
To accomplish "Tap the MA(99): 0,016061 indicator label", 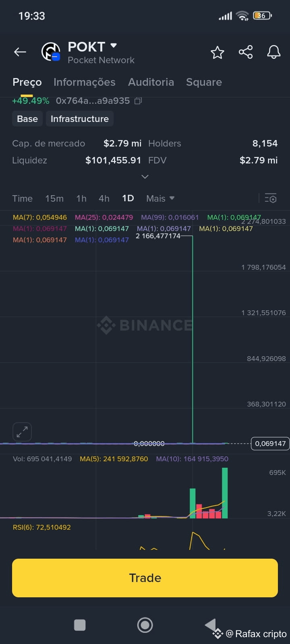I will (170, 217).
